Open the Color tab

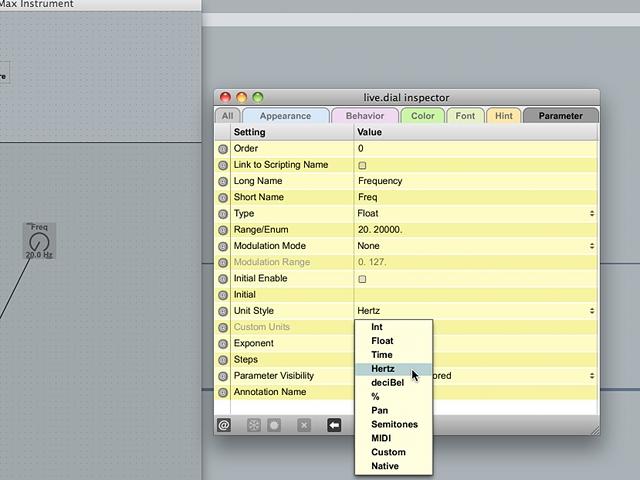423,116
